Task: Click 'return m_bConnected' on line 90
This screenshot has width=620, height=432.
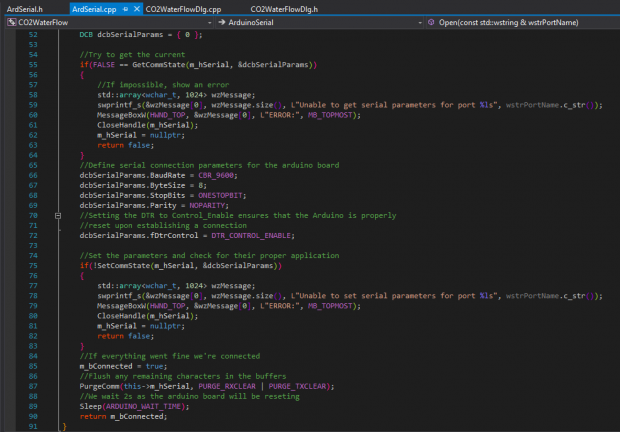Action: coord(123,416)
